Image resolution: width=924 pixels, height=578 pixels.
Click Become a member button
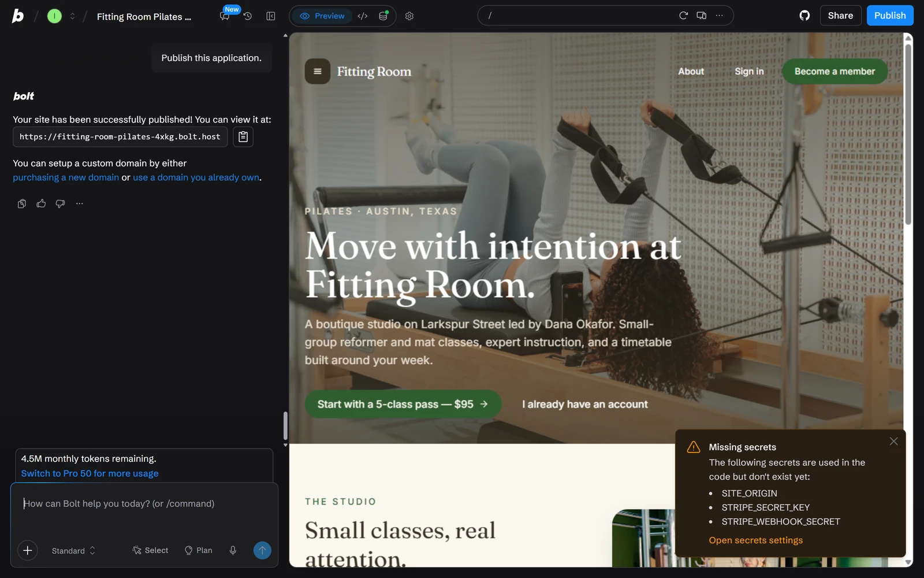[834, 72]
